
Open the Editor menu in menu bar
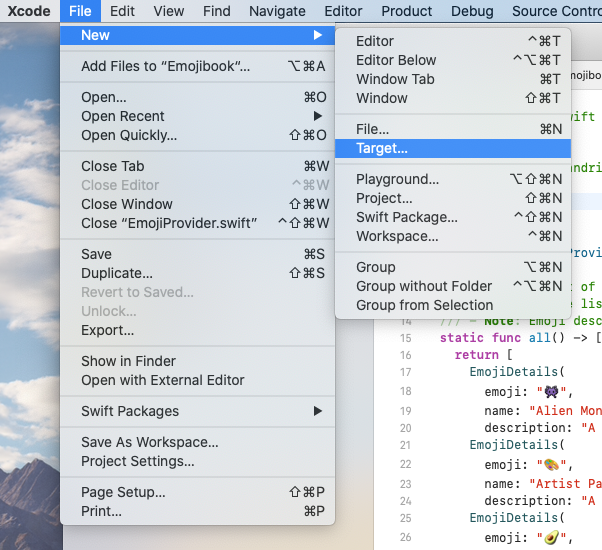[343, 11]
